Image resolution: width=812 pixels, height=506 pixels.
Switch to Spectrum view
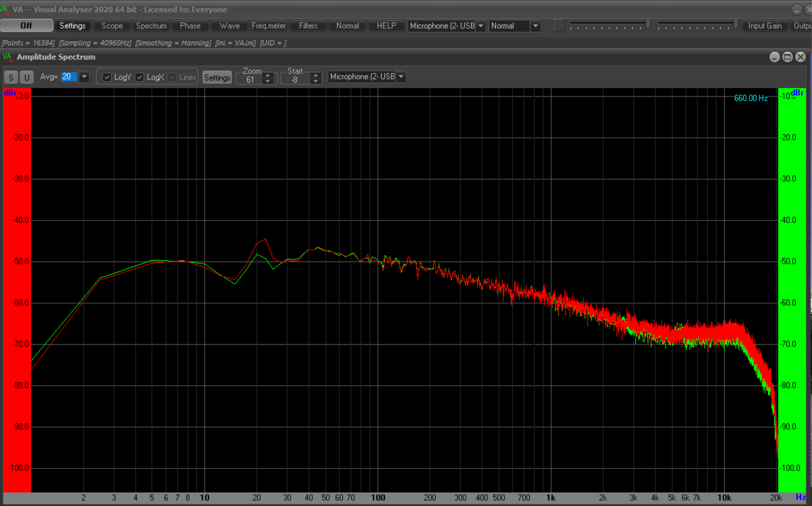pyautogui.click(x=151, y=25)
